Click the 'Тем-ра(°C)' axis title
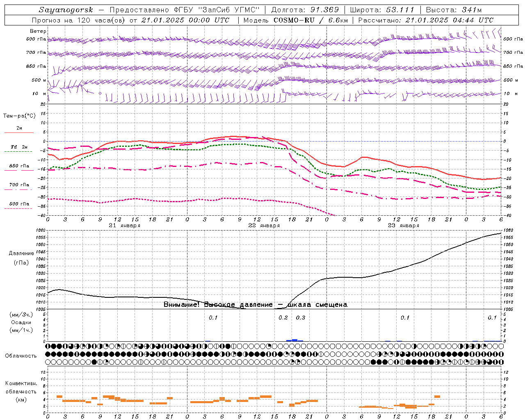This screenshot has width=525, height=420. pyautogui.click(x=19, y=116)
